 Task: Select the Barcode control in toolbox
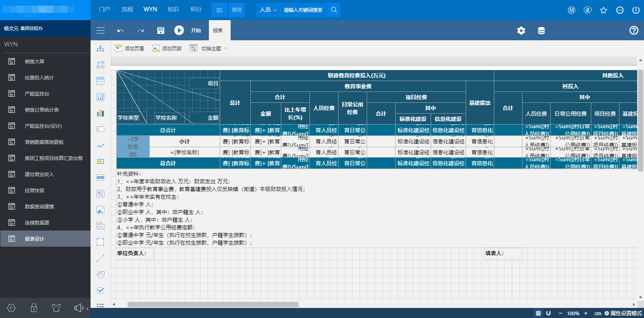(x=101, y=178)
